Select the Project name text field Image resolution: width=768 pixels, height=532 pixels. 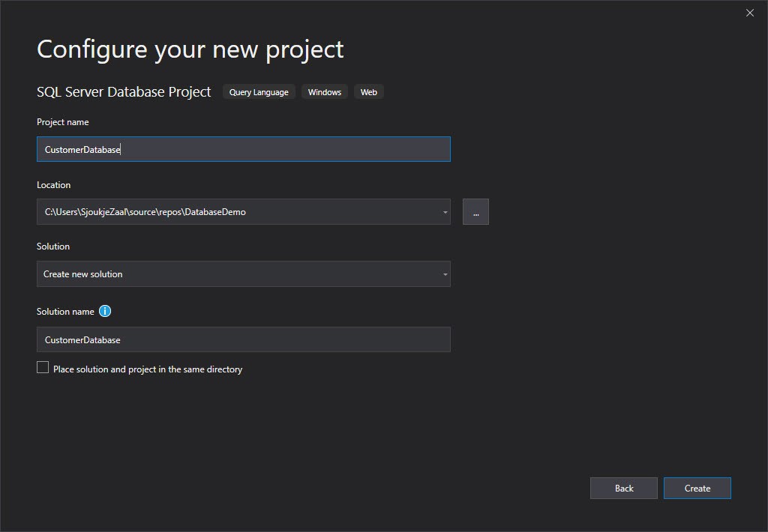coord(243,149)
